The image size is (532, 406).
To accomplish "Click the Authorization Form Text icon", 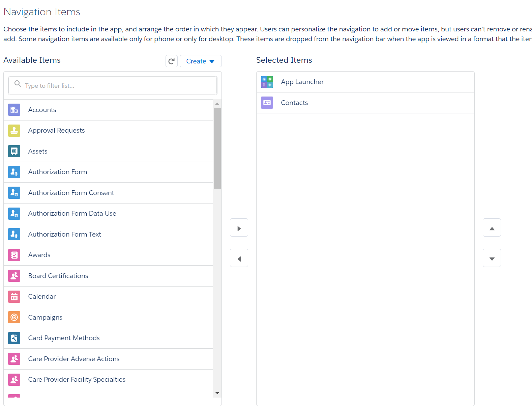I will (x=14, y=234).
